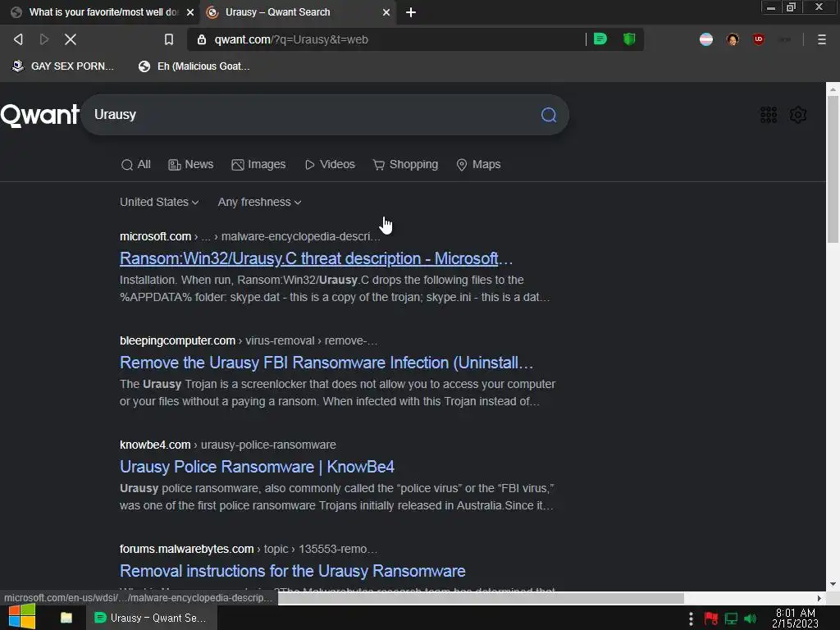Open the browser hamburger menu

click(x=822, y=39)
